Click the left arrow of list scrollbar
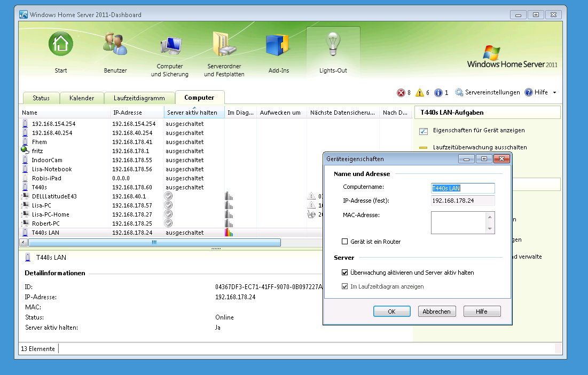This screenshot has width=588, height=375. click(x=23, y=242)
